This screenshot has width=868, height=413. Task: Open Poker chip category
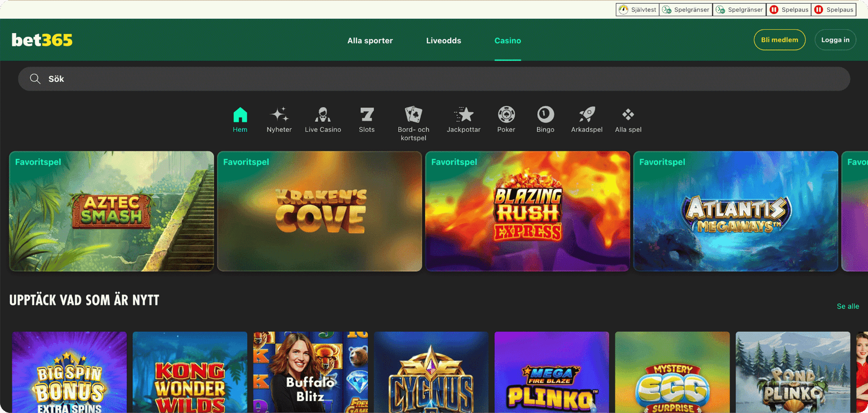506,119
